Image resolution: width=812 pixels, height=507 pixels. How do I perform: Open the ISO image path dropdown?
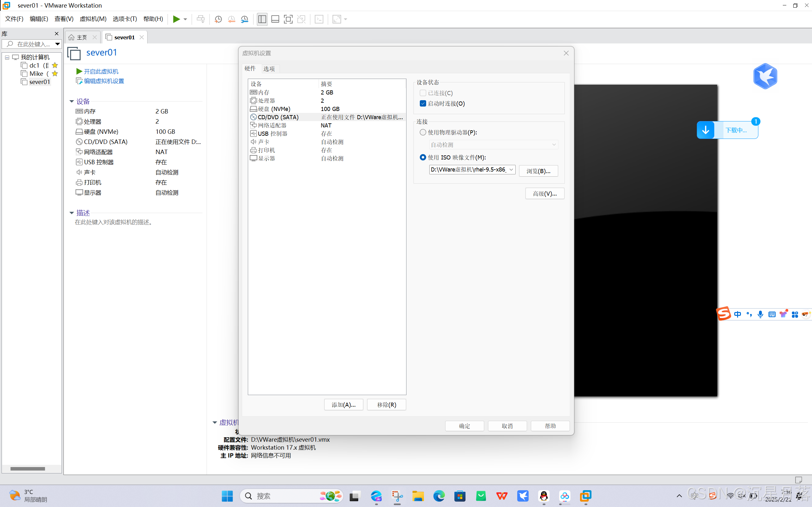511,170
